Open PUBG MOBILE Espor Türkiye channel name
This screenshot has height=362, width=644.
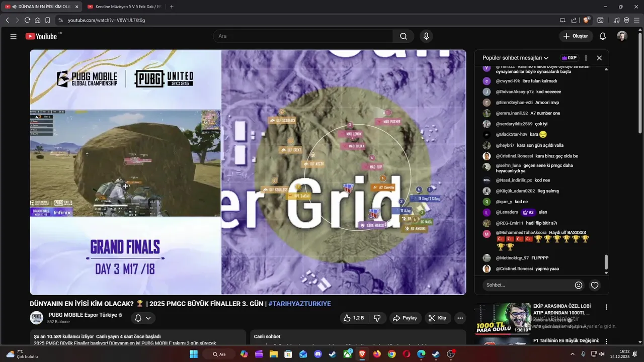click(x=83, y=315)
